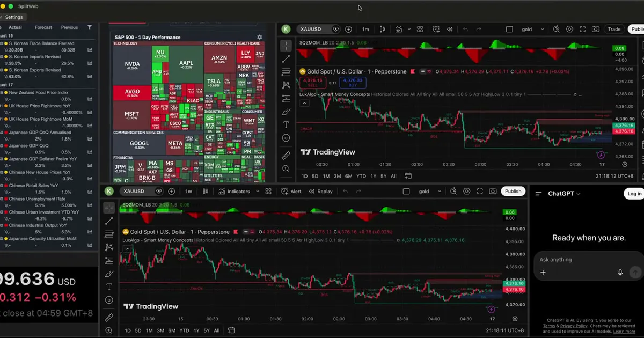
Task: Select patterns tool in top chart sidebar
Action: pyautogui.click(x=286, y=85)
